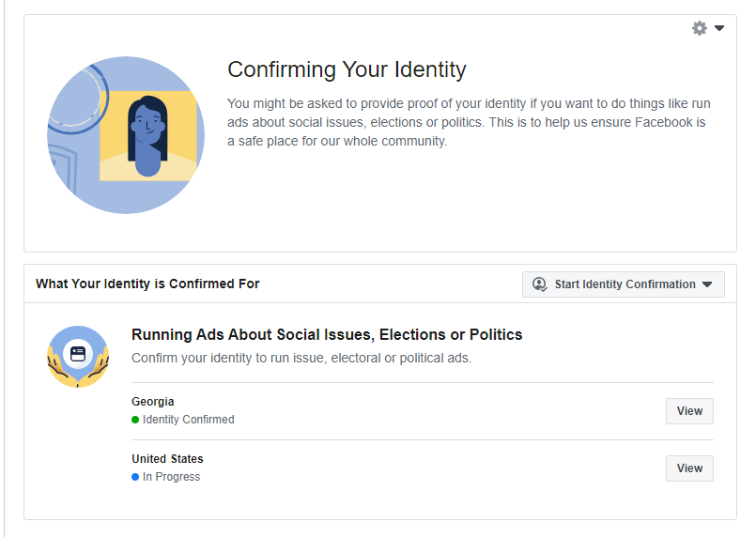The image size is (756, 537).
Task: Click the person-check icon in Start Identity Confirmation
Action: pyautogui.click(x=539, y=284)
